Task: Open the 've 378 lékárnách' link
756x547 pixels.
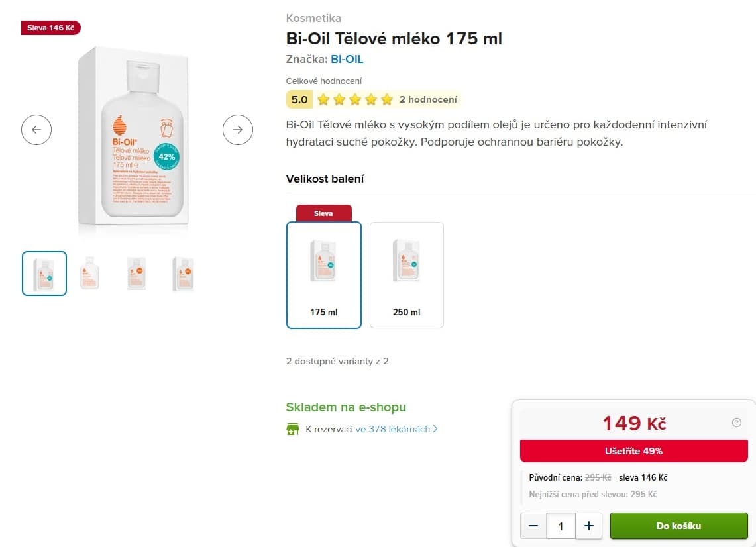Action: click(x=396, y=429)
